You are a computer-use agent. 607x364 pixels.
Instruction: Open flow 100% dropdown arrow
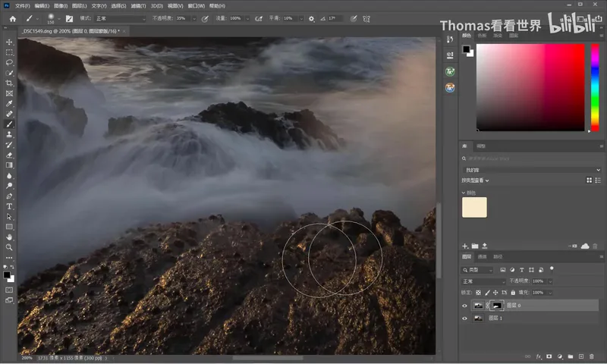click(247, 18)
